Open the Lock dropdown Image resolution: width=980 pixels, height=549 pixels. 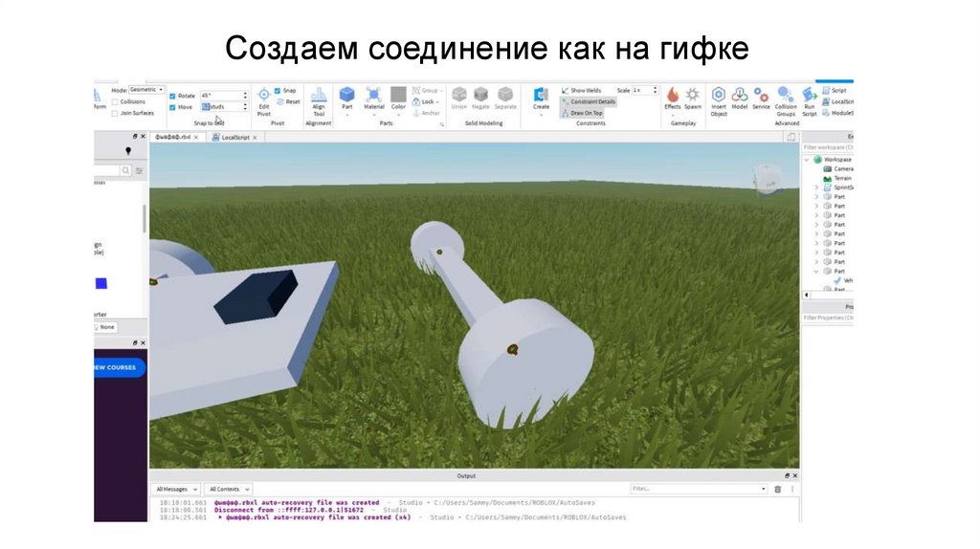426,101
